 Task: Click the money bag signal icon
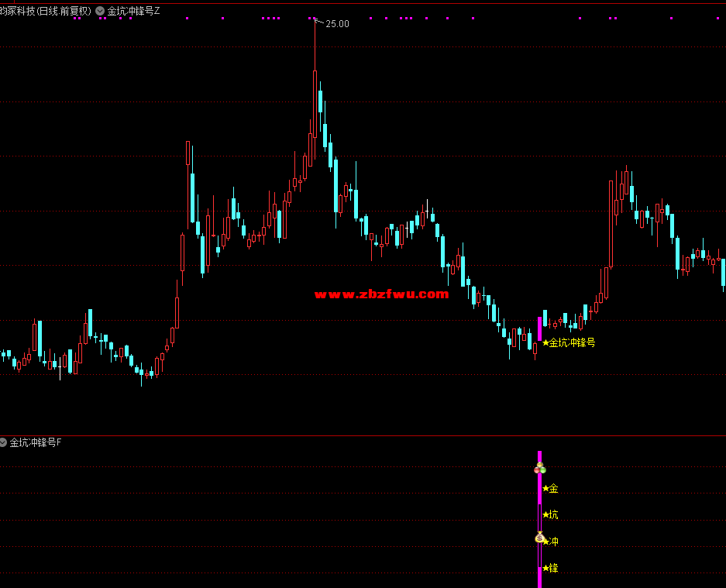tap(540, 538)
